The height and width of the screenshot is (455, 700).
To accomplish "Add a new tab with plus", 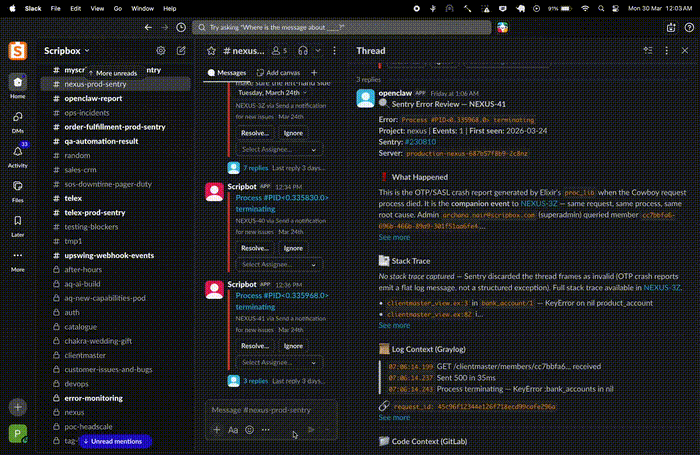I will click(x=314, y=73).
